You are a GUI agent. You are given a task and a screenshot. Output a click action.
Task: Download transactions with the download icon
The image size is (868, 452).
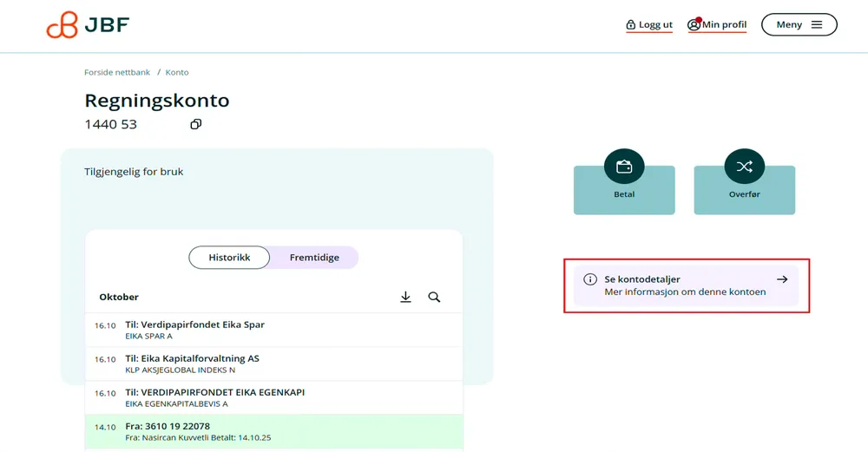point(405,298)
